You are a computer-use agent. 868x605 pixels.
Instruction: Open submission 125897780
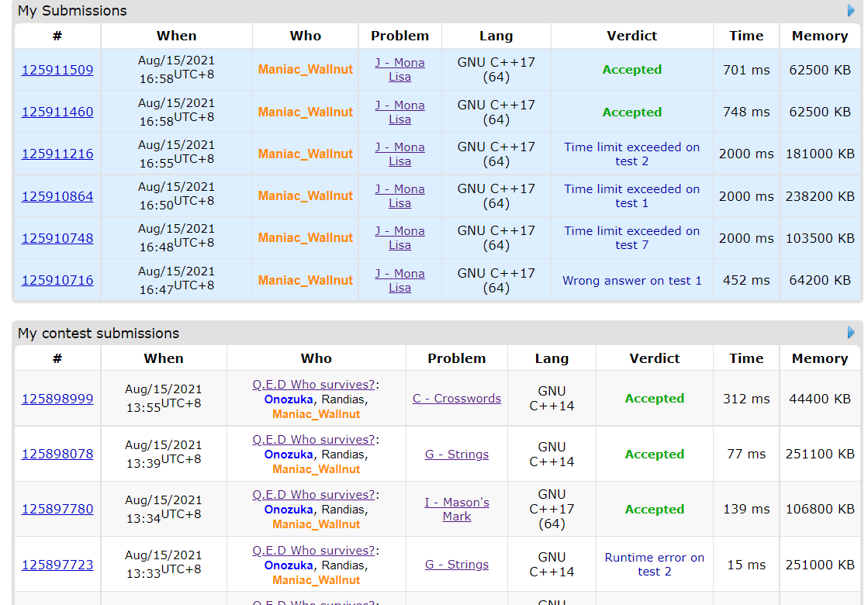click(57, 510)
